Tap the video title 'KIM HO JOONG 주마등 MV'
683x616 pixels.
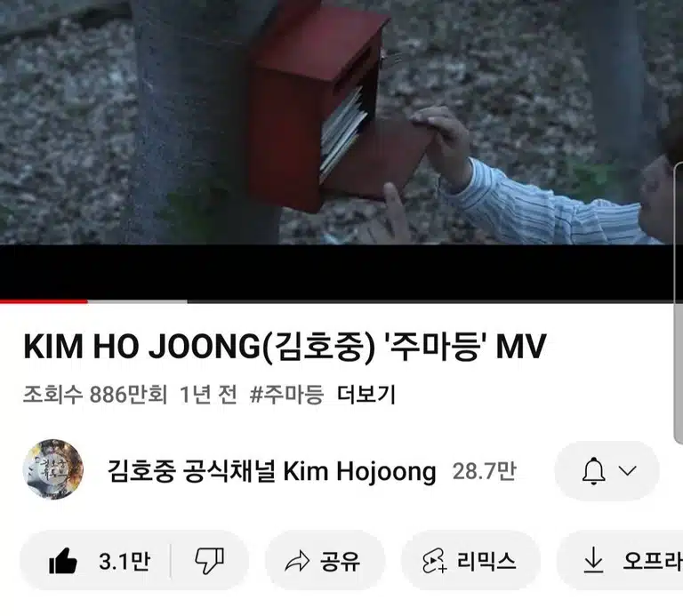click(x=285, y=347)
